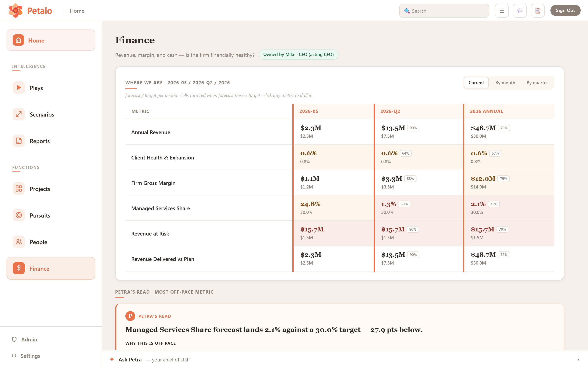
Task: Open Pursuits in the sidebar
Action: 51,215
